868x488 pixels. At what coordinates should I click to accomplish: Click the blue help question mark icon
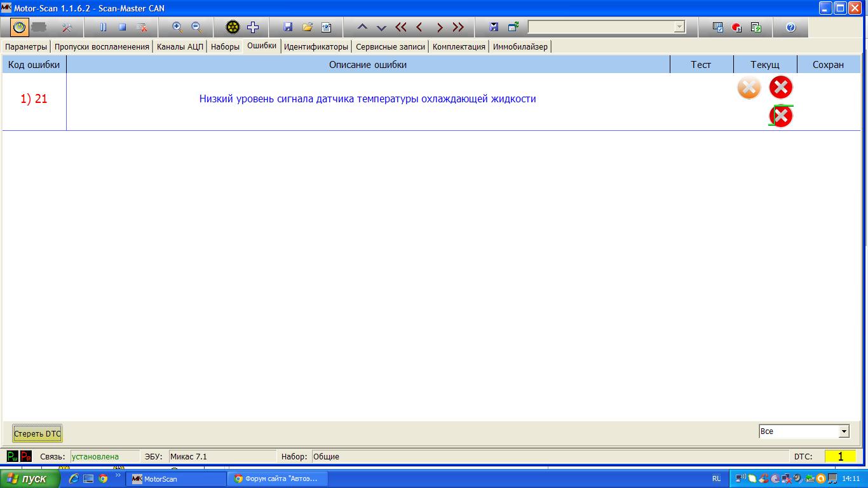click(x=791, y=27)
